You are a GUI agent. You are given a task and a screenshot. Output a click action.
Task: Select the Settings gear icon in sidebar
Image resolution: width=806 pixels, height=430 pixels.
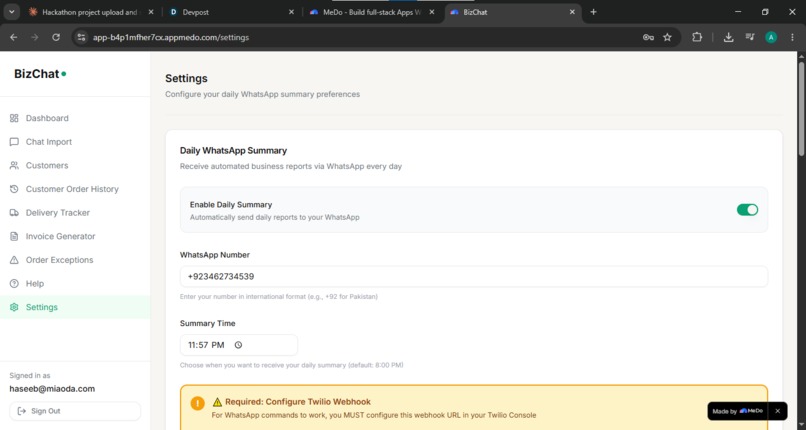pos(14,307)
